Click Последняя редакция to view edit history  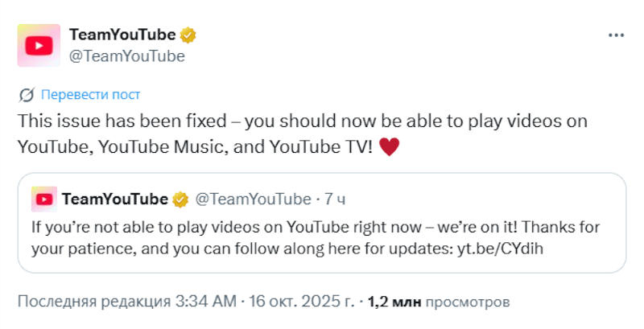point(95,303)
